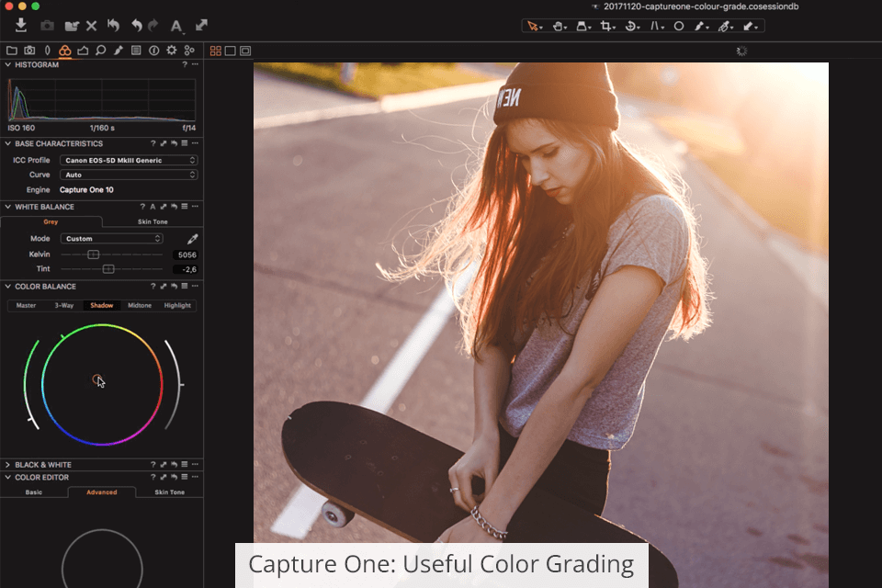Switch to Skin Tone white balance tab
882x588 pixels.
pos(152,222)
